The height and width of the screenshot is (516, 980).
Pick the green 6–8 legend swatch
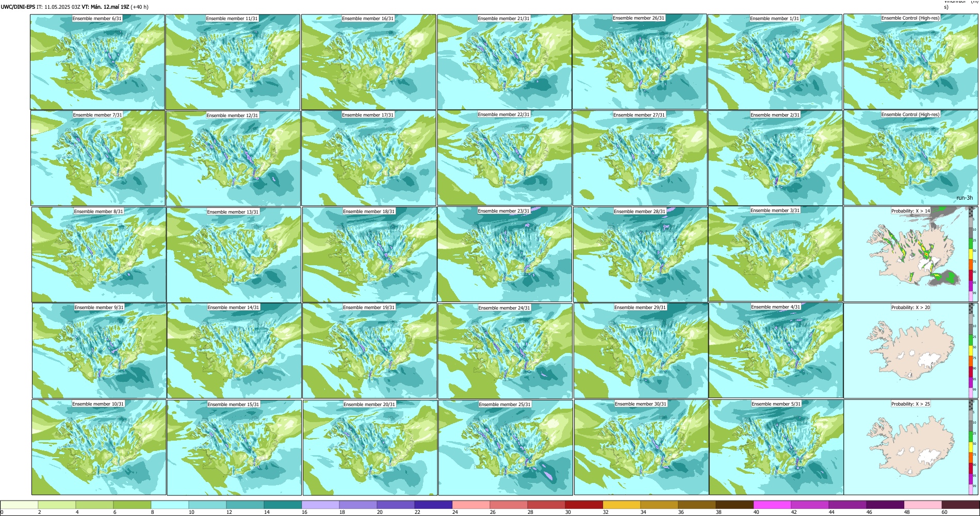[x=132, y=505]
